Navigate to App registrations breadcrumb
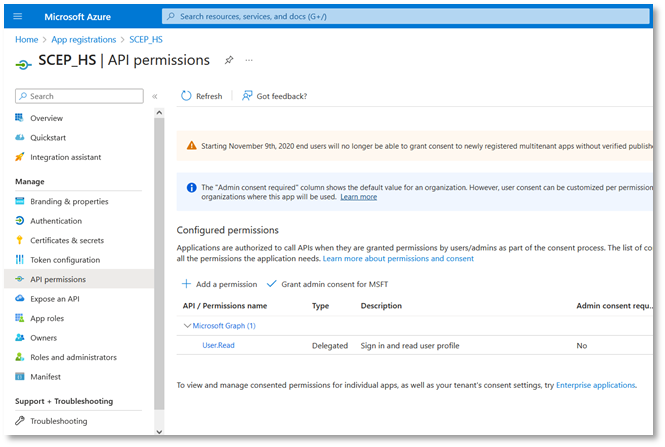665x447 pixels. (83, 39)
